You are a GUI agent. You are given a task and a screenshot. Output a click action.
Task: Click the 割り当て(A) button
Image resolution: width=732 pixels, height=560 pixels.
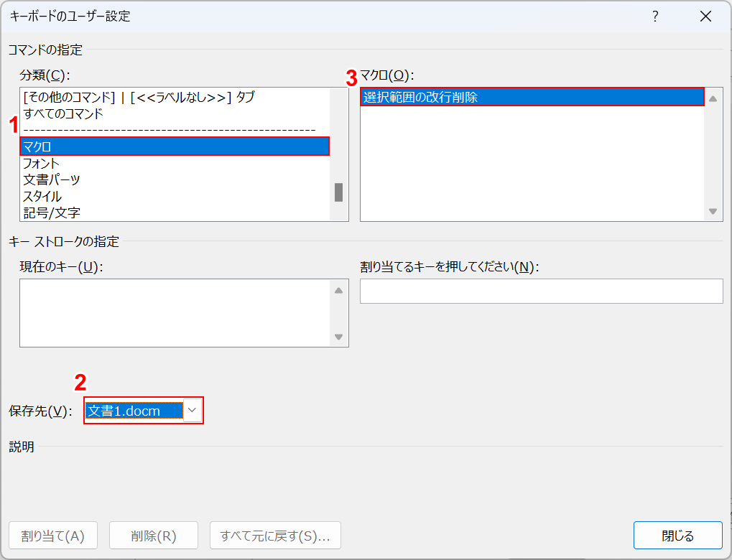[x=53, y=536]
